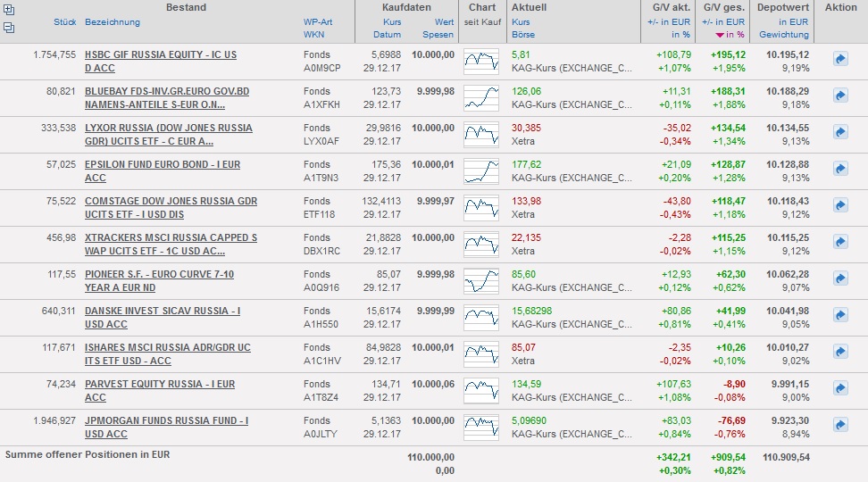This screenshot has height=482, width=868.
Task: Open action icon for Danske Invest Sicav Russia
Action: click(x=840, y=314)
